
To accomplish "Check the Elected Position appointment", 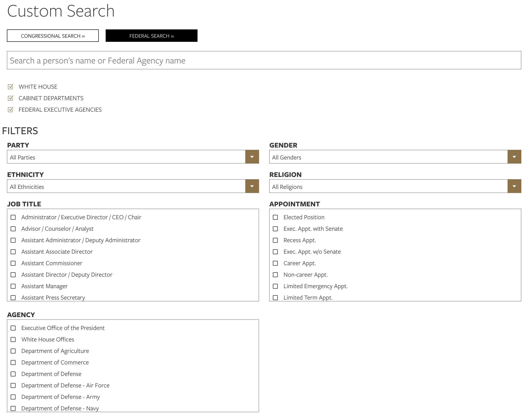I will pos(276,217).
